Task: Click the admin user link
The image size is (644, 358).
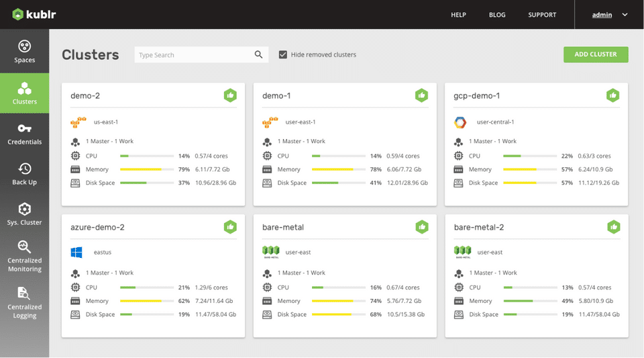Action: coord(602,15)
